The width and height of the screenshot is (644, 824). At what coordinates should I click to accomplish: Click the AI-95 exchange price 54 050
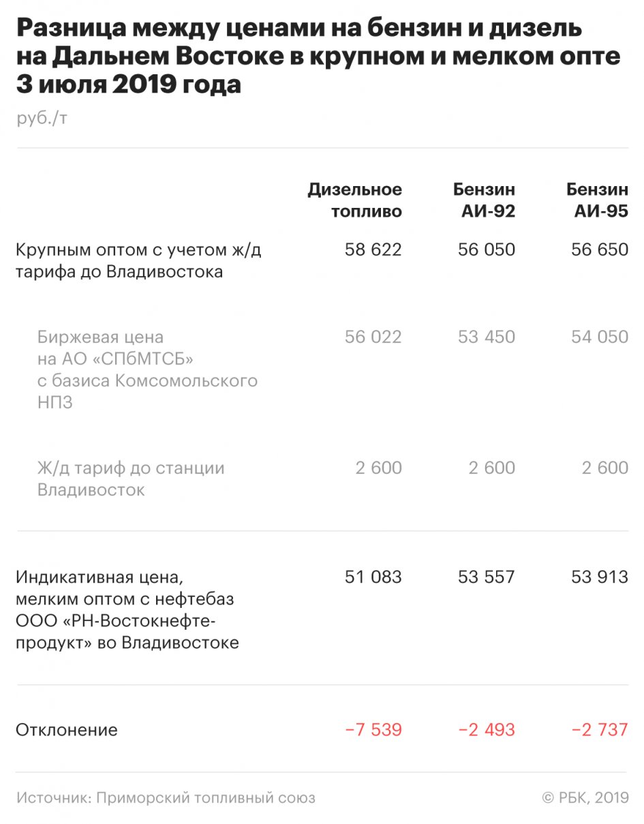click(x=599, y=337)
